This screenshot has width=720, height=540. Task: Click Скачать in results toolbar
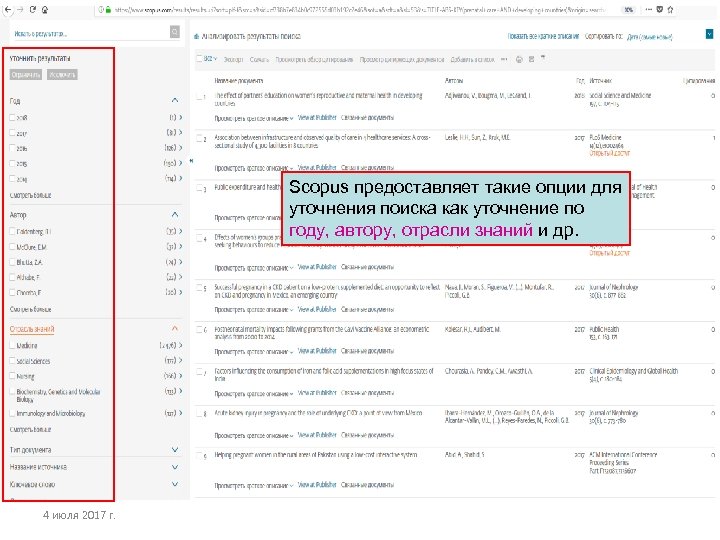259,59
